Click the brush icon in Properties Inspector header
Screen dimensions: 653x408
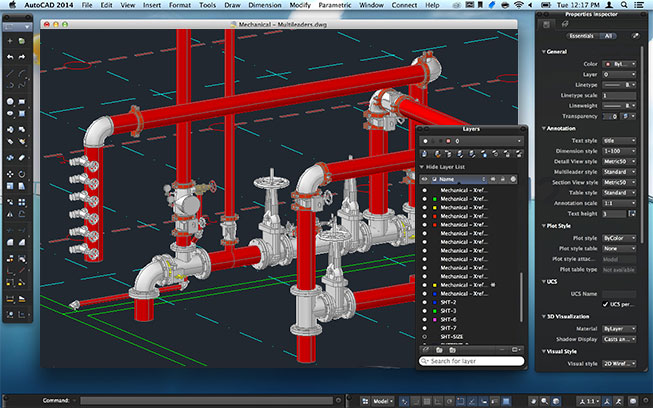tap(636, 36)
